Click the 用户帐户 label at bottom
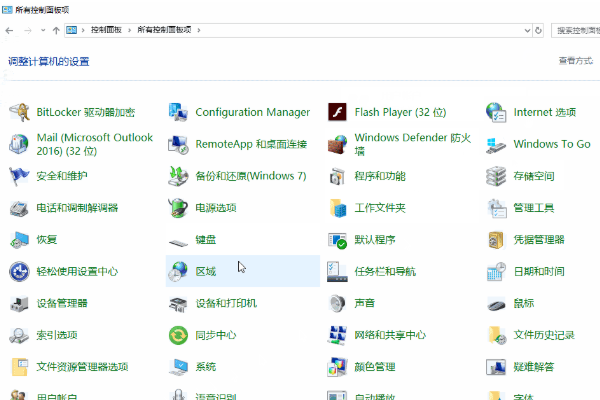The height and width of the screenshot is (400, 600). point(57,397)
